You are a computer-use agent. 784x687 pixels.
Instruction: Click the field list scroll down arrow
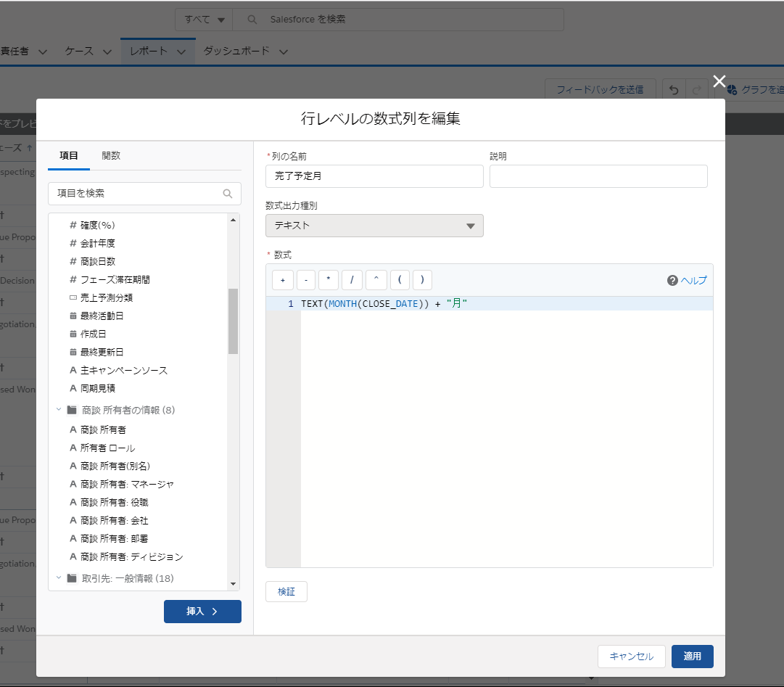(233, 583)
